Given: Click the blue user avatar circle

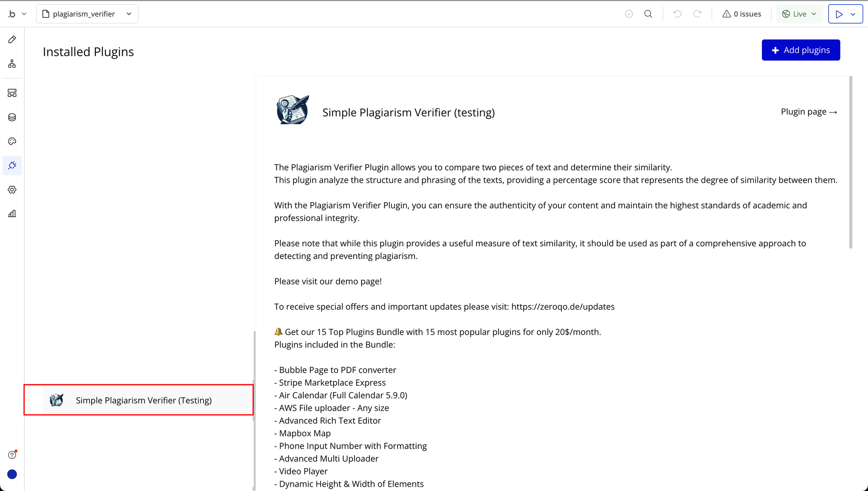Looking at the screenshot, I should pyautogui.click(x=12, y=474).
